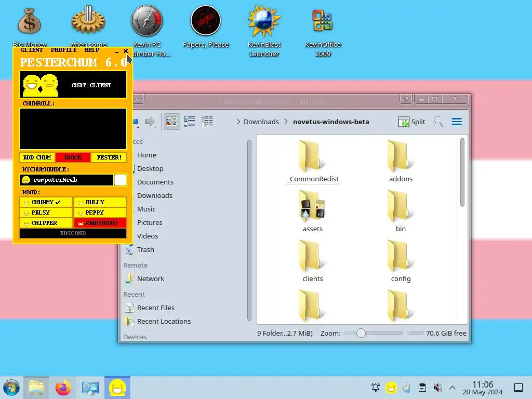Viewport: 532px width, 399px height.
Task: Go to Downloads in Places sidebar
Action: pos(155,196)
